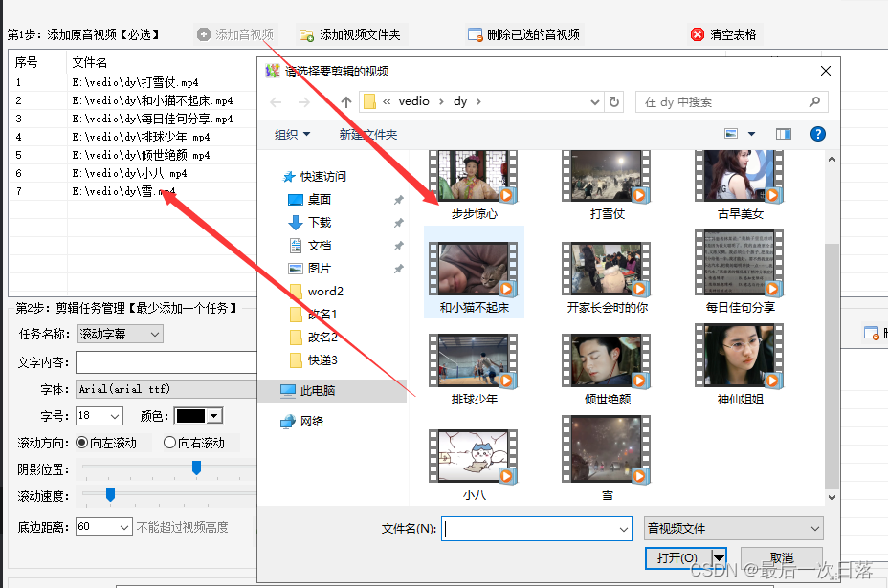Expand view options dropdown arrow
This screenshot has width=888, height=588.
(751, 134)
